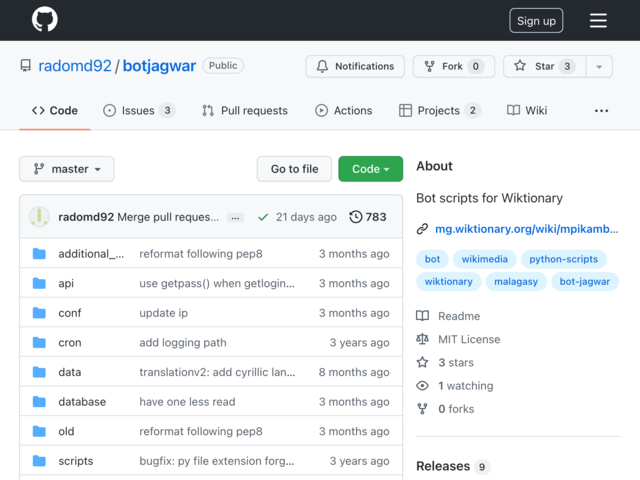
Task: Open the radomd92 owner profile link
Action: 75,66
